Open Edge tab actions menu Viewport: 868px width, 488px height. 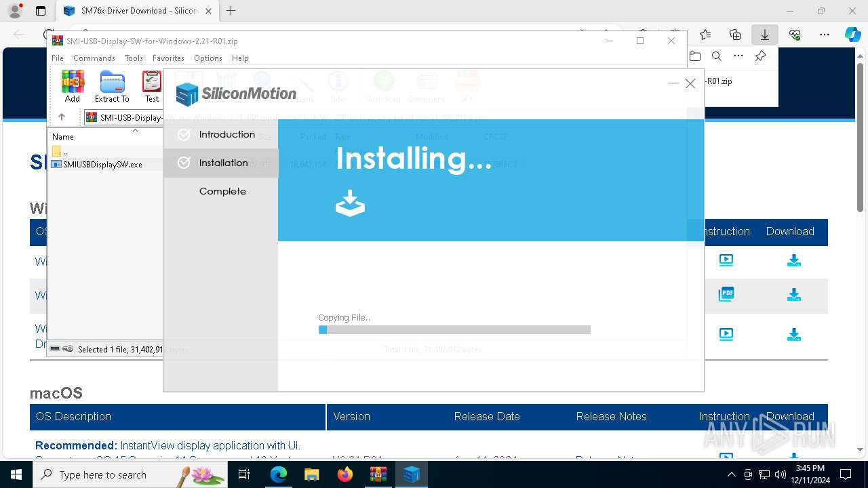point(40,11)
